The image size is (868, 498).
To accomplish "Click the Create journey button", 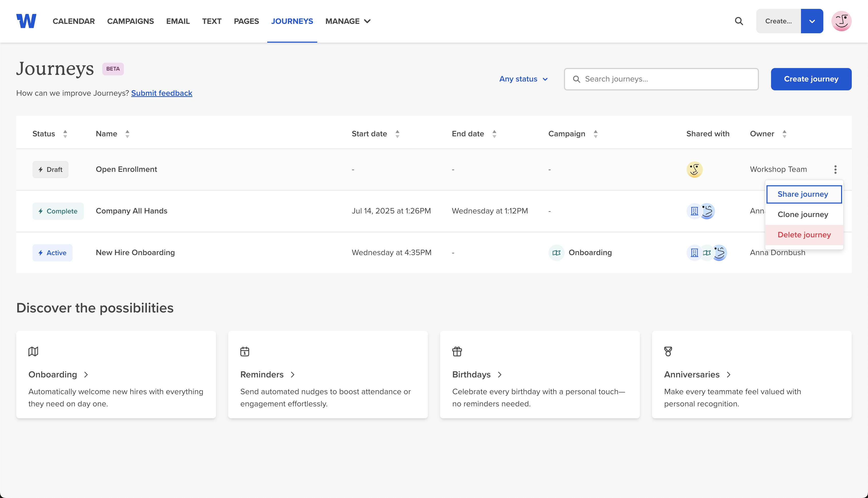I will pos(811,79).
